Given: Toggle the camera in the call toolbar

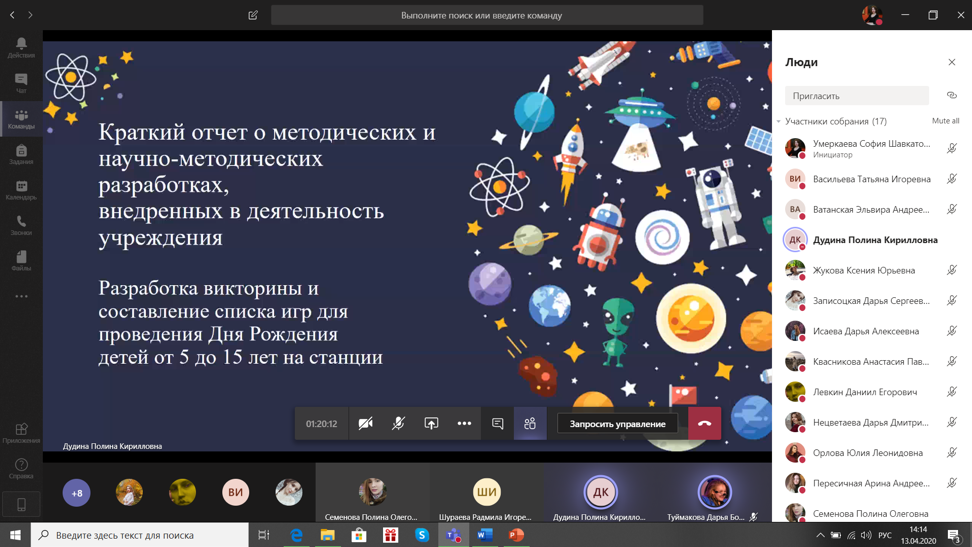Looking at the screenshot, I should pyautogui.click(x=366, y=424).
